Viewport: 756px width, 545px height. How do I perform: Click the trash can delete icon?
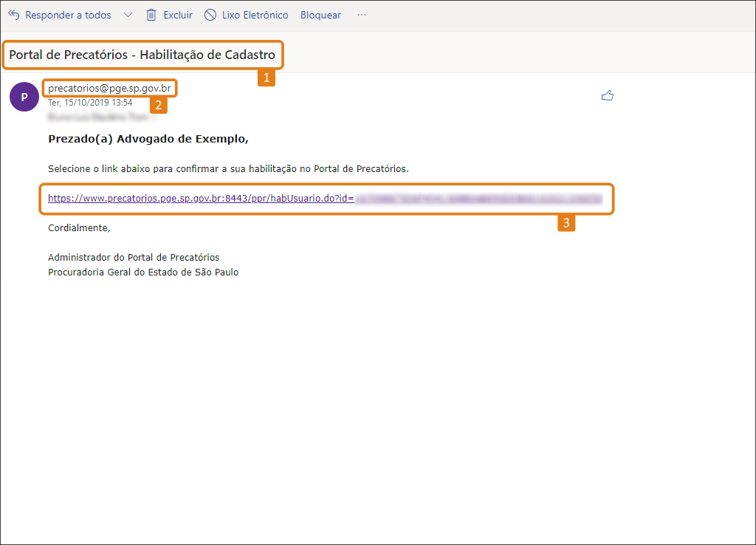(151, 15)
